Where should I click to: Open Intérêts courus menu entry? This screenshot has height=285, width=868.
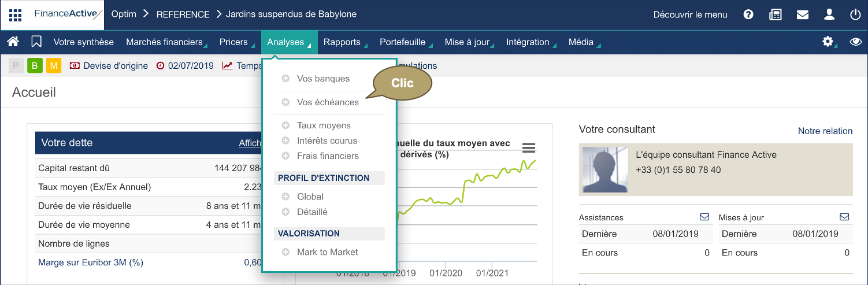tap(327, 140)
